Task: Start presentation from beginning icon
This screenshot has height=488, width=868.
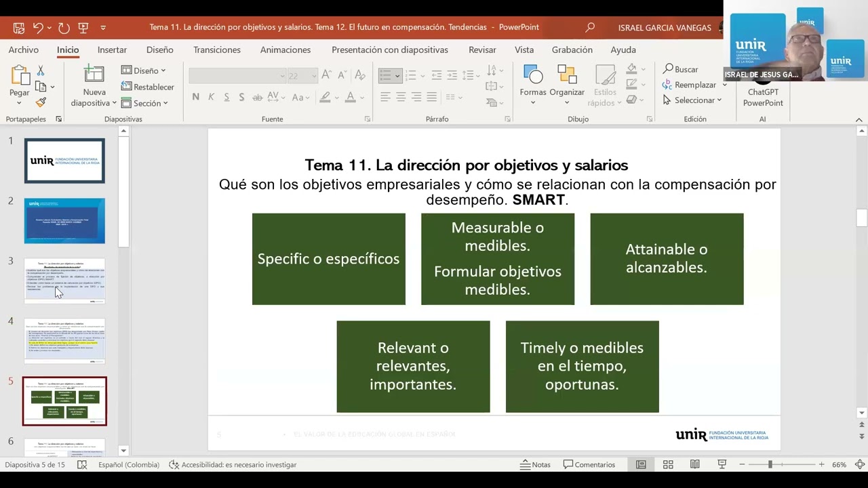Action: click(x=83, y=28)
